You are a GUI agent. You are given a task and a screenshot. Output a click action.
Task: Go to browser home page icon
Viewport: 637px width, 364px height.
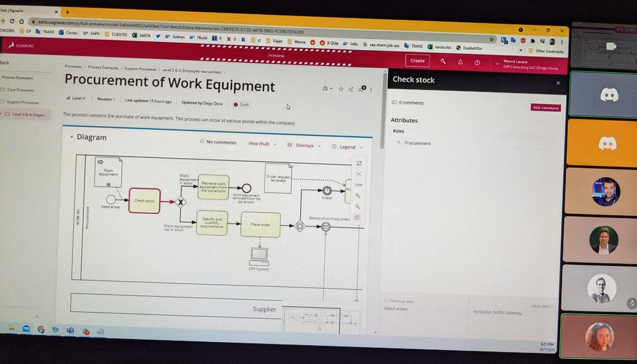click(21, 21)
